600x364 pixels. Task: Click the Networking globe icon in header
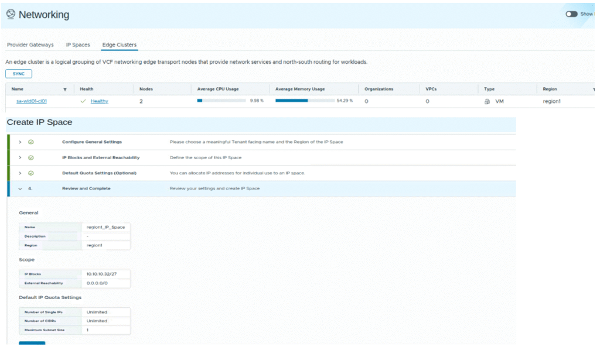point(11,14)
